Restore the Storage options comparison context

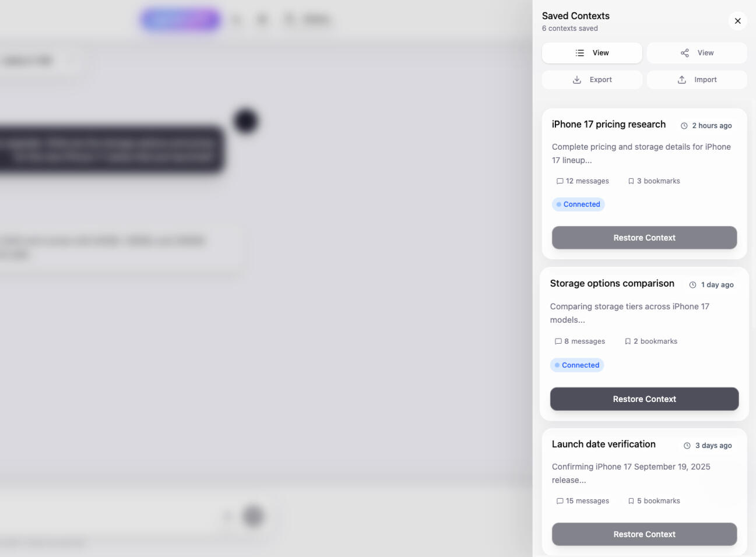coord(644,399)
